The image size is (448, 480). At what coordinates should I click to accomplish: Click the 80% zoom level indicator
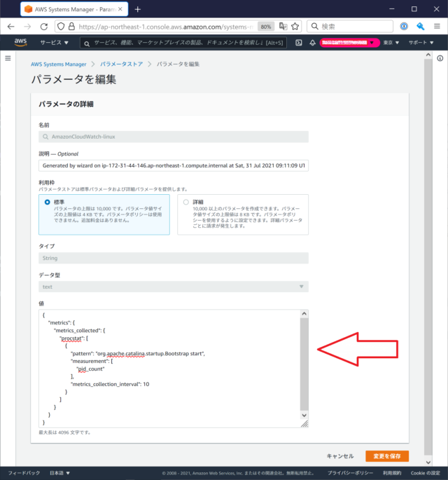tap(266, 27)
